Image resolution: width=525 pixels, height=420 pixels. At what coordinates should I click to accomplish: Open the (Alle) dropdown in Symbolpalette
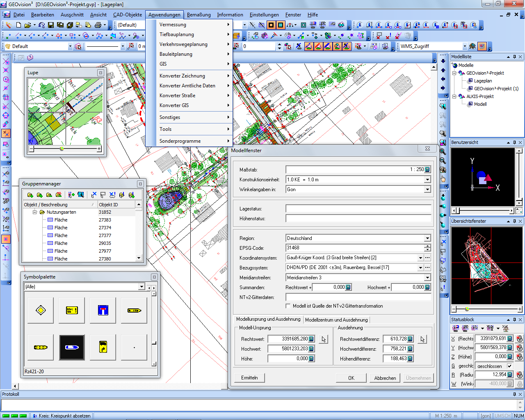pos(142,287)
